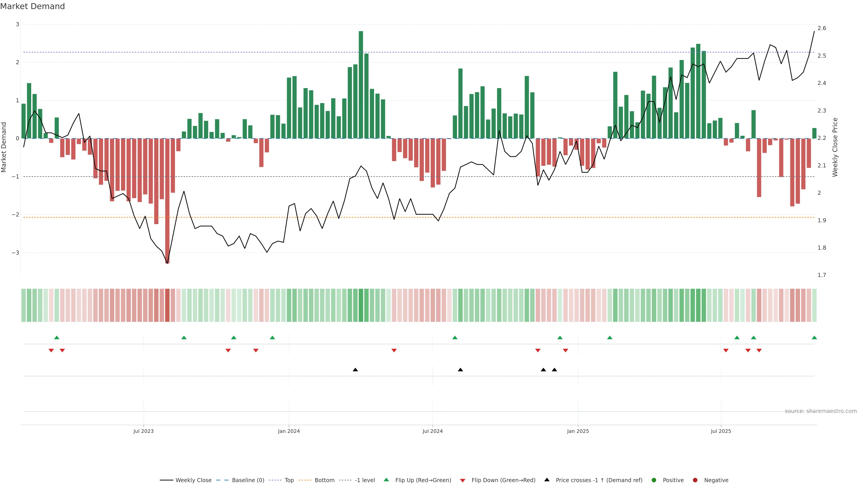The width and height of the screenshot is (868, 488).
Task: Click the tallest green demand bar
Action: pos(361,84)
